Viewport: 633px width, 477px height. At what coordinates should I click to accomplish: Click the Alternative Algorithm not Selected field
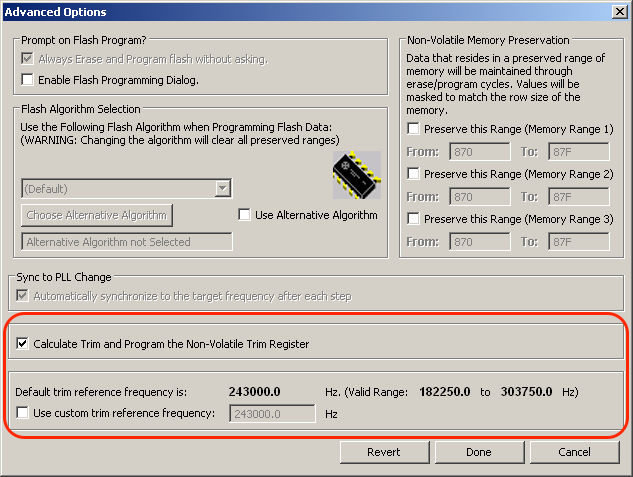(x=127, y=242)
